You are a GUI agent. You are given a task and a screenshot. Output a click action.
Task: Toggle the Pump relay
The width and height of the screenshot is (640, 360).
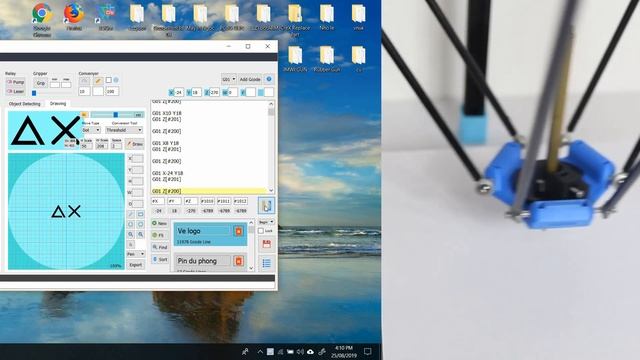coord(15,82)
